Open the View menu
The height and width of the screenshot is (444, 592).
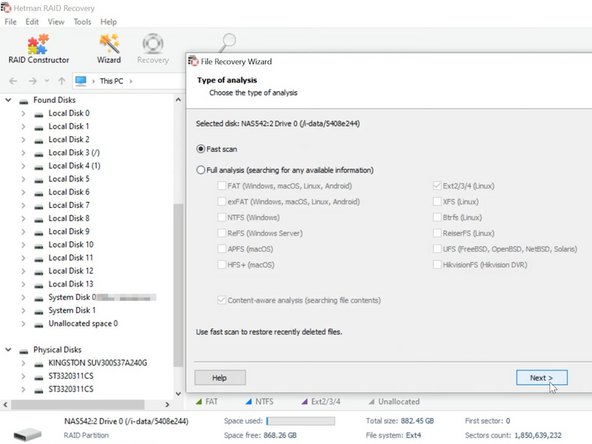pyautogui.click(x=56, y=22)
